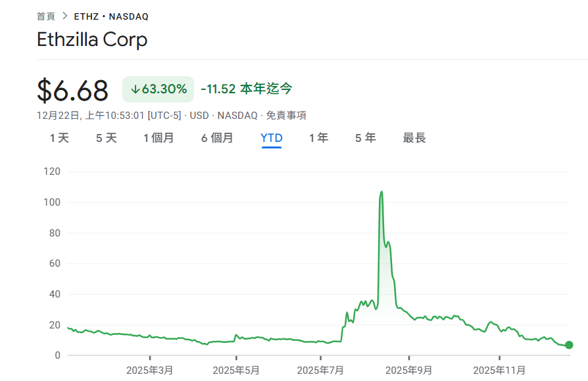Click the $6.68 current price
This screenshot has height=381, width=588.
72,89
